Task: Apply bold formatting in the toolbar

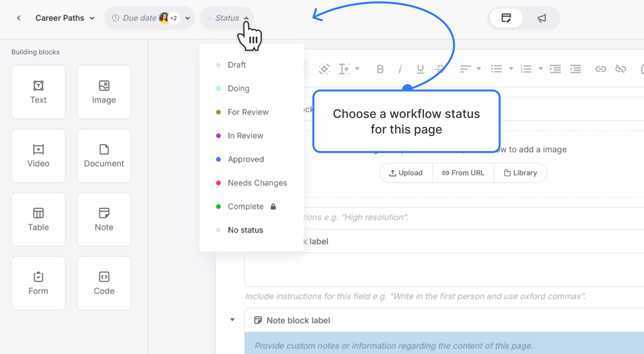Action: (380, 69)
